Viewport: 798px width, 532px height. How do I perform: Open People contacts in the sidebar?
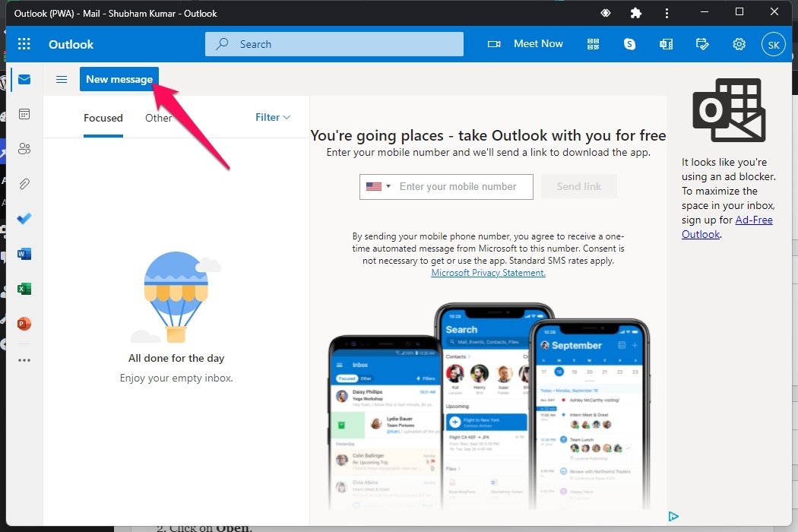click(24, 149)
